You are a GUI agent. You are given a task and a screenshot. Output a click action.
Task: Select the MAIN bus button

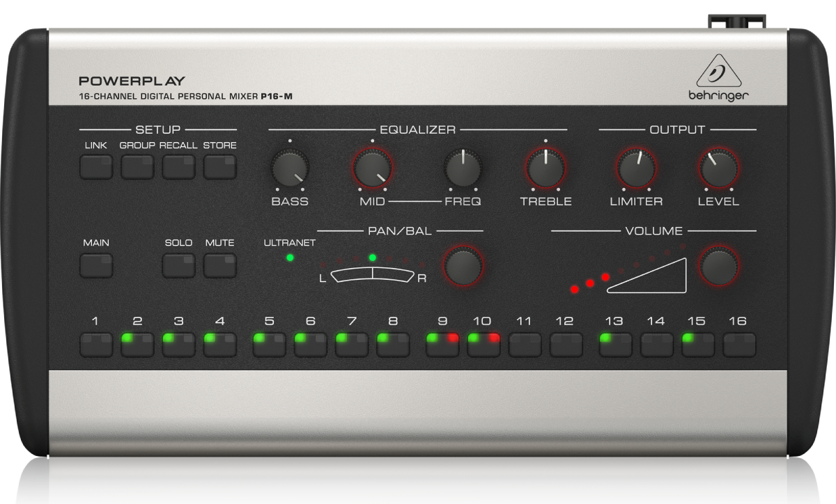[x=96, y=265]
